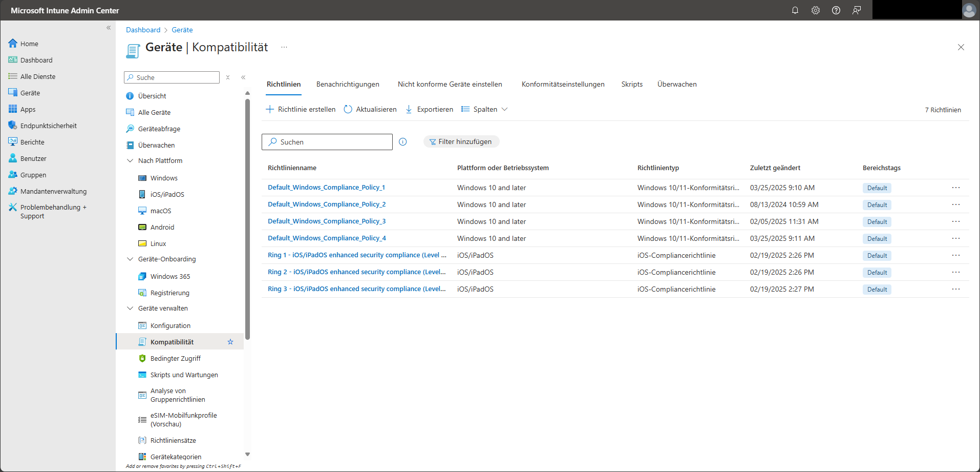The height and width of the screenshot is (472, 980).
Task: Click Exportieren button
Action: click(429, 109)
